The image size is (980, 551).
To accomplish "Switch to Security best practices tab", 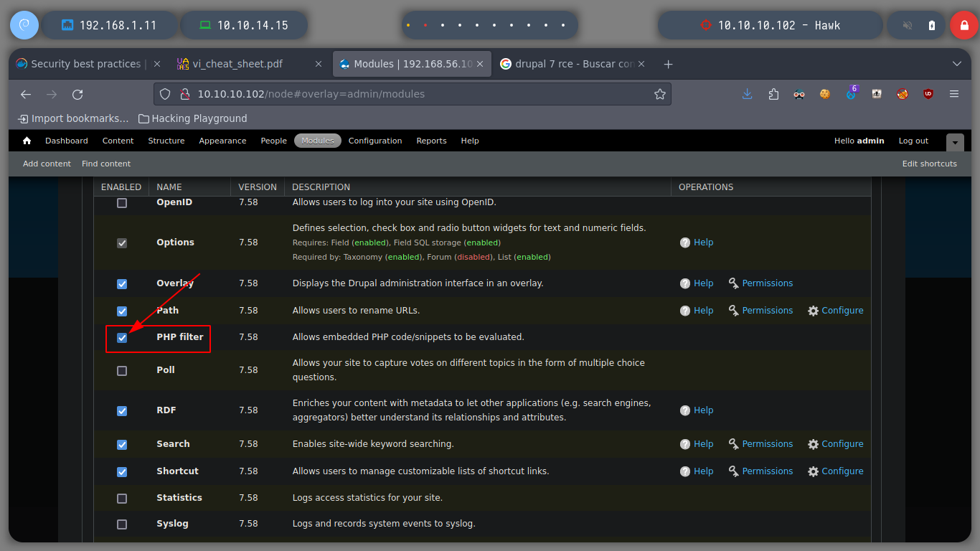I will (85, 64).
